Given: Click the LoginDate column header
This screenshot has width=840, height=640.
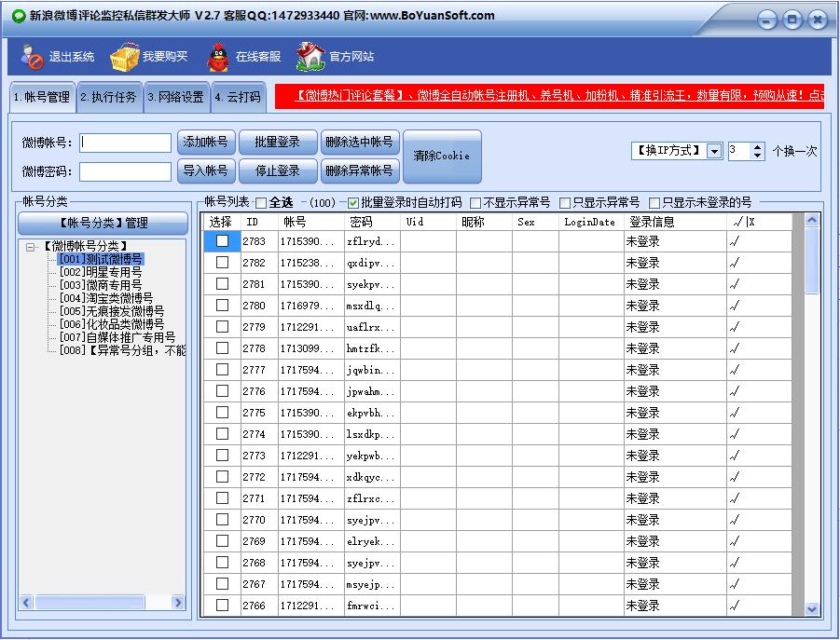Looking at the screenshot, I should (x=591, y=222).
